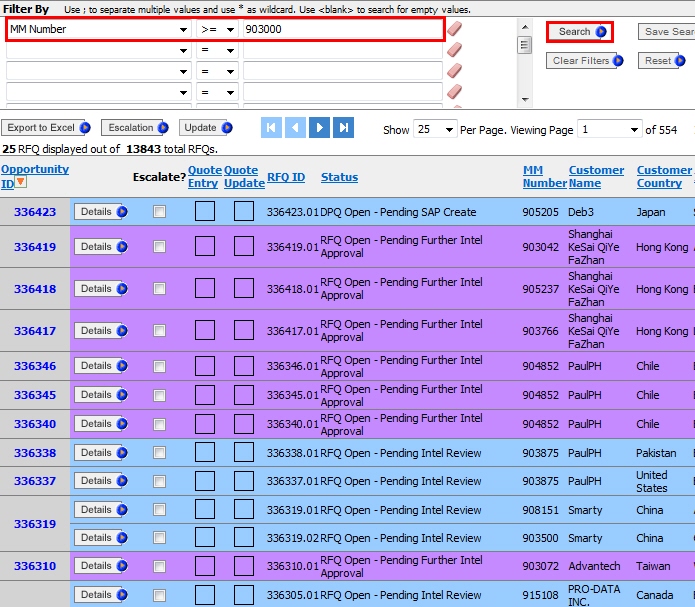This screenshot has height=607, width=695.
Task: Open Quote Entry box for RFQ 336417.01
Action: point(205,330)
